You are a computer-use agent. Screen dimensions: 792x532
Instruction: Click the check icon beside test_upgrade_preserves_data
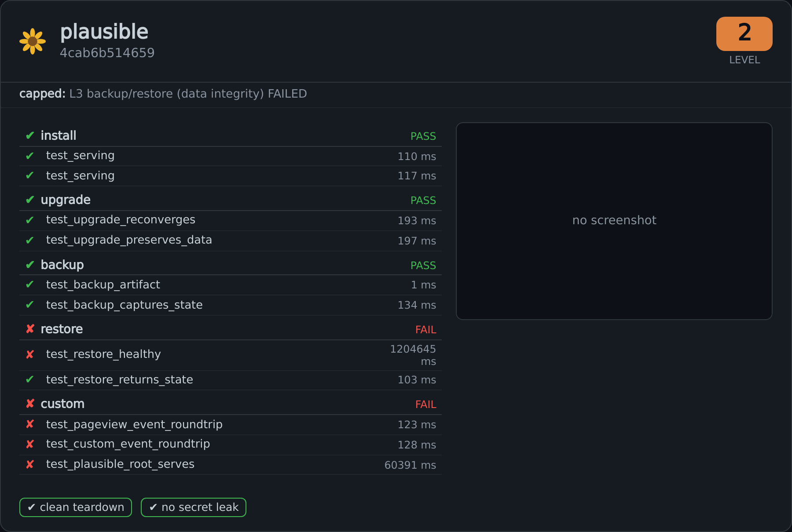pyautogui.click(x=30, y=240)
